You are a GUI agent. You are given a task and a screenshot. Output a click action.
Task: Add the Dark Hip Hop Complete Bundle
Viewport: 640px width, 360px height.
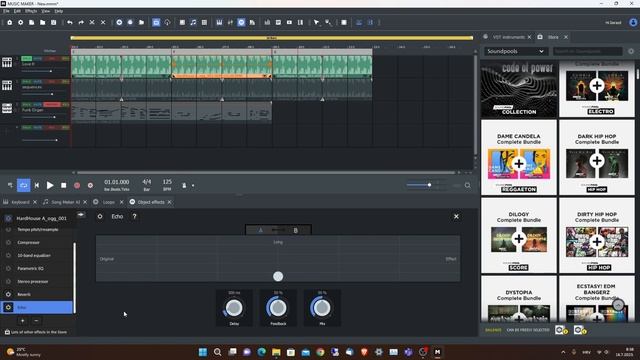point(597,160)
